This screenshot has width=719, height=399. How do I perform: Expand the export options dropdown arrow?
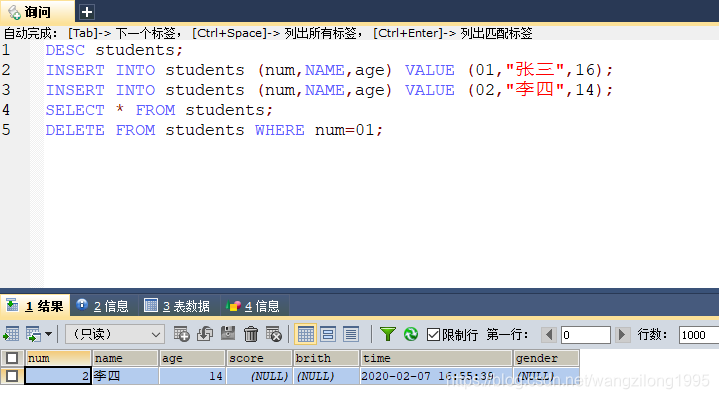pyautogui.click(x=48, y=334)
